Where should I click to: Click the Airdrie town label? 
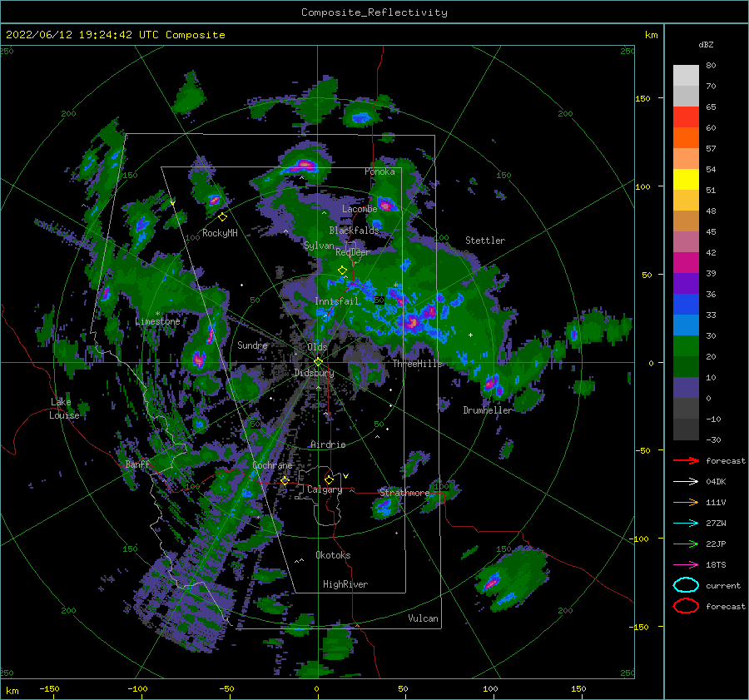click(x=328, y=444)
